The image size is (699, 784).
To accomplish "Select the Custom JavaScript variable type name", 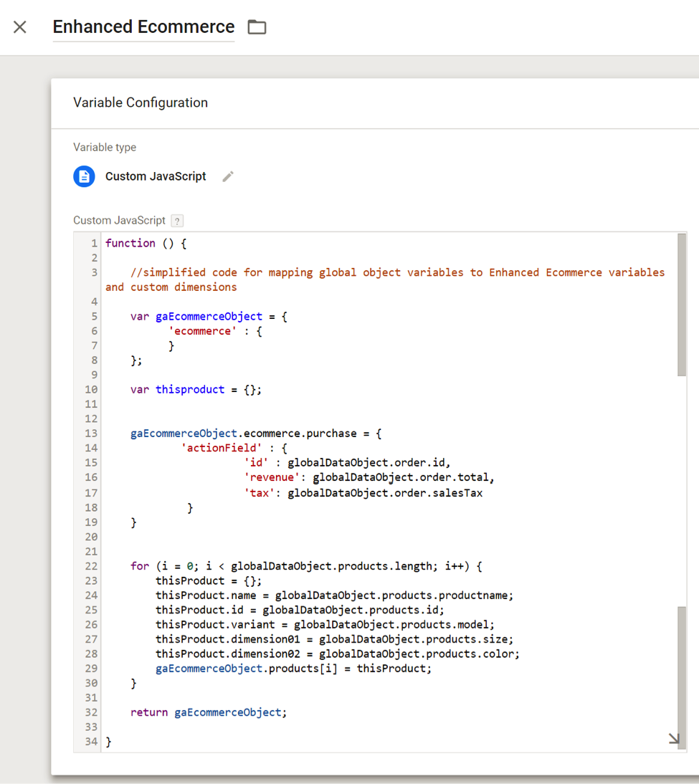I will click(156, 176).
